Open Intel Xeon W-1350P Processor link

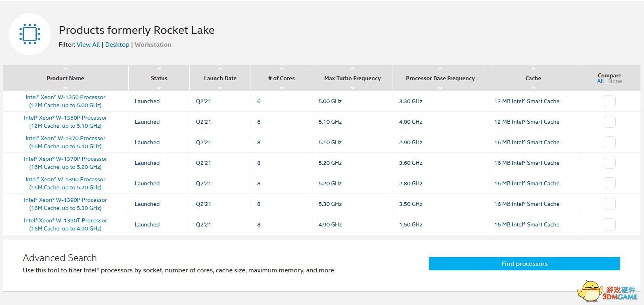click(x=65, y=122)
